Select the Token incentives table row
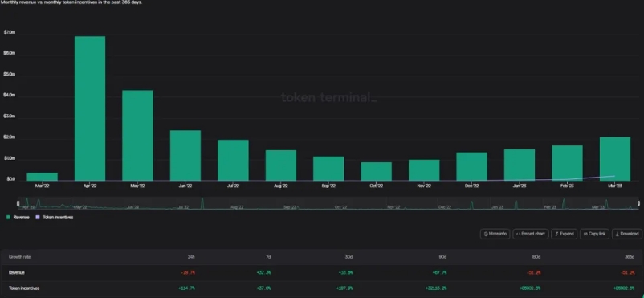The height and width of the screenshot is (298, 644). coord(322,288)
